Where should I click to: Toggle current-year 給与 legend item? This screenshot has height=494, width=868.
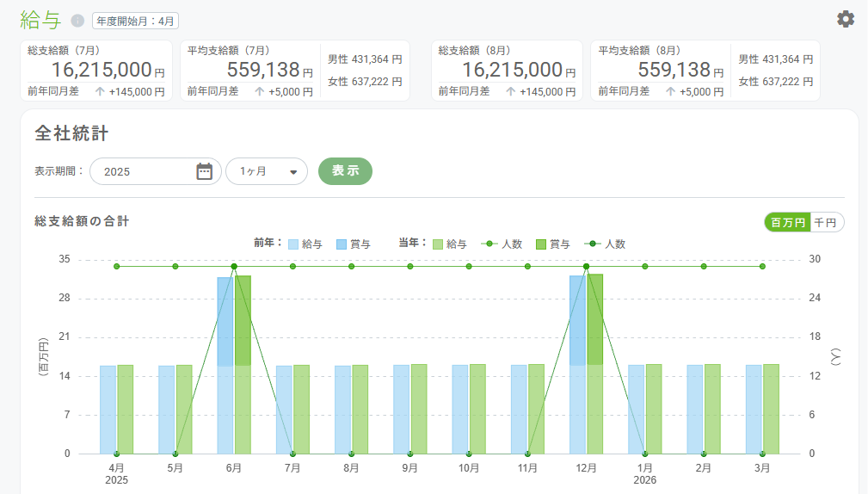[450, 244]
